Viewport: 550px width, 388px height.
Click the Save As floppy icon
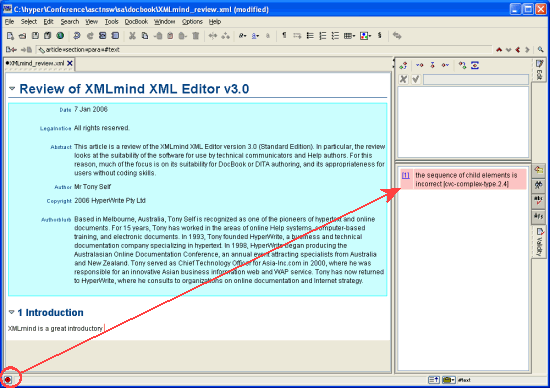tap(48, 36)
